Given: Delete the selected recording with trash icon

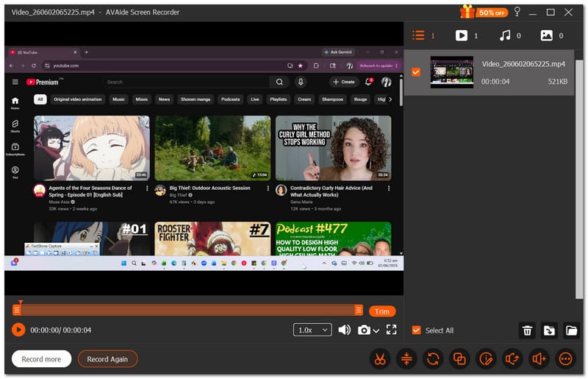Looking at the screenshot, I should pyautogui.click(x=527, y=330).
